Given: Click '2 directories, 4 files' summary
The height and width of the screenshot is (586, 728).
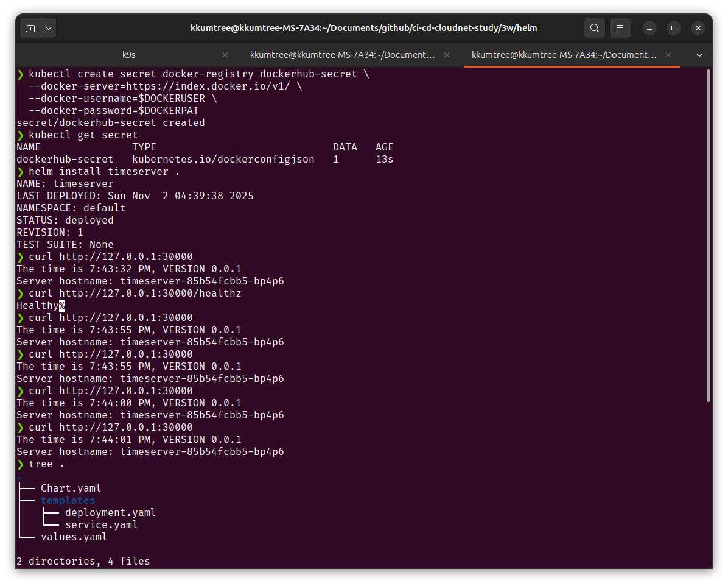Looking at the screenshot, I should tap(83, 562).
